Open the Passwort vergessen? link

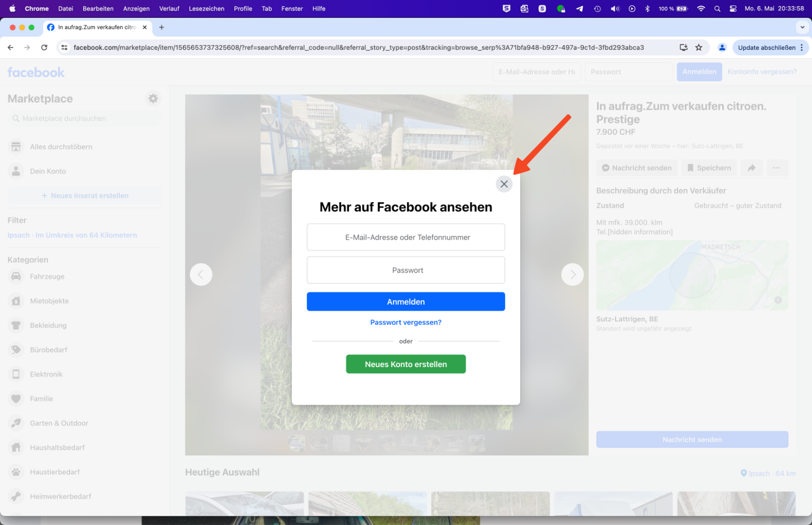coord(406,322)
